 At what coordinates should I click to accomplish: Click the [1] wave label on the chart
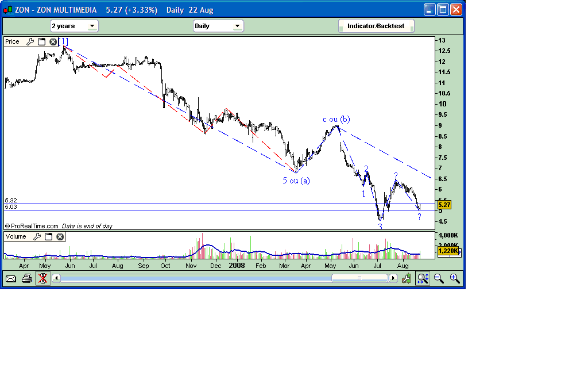point(63,41)
